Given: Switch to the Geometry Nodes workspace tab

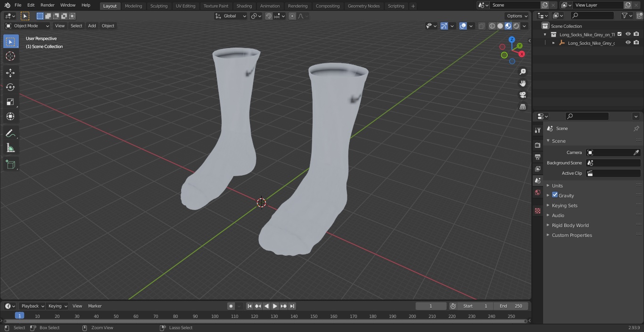Looking at the screenshot, I should tap(363, 6).
